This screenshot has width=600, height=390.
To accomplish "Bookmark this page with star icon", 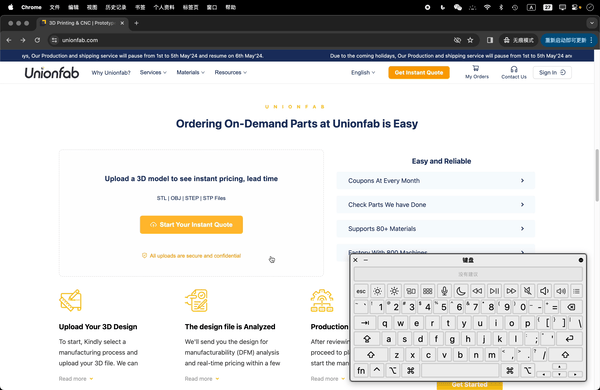I will tap(470, 40).
